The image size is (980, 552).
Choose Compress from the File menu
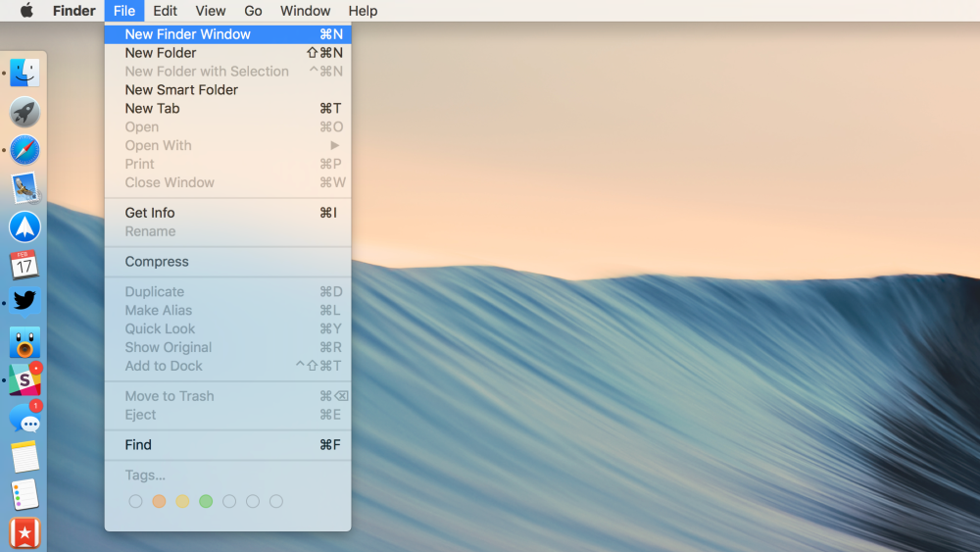[157, 262]
